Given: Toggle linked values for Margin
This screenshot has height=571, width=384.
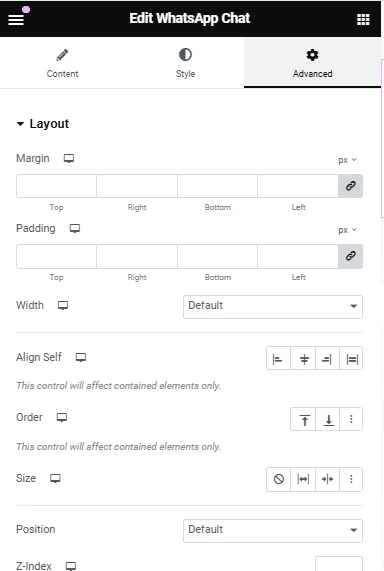Looking at the screenshot, I should 350,186.
